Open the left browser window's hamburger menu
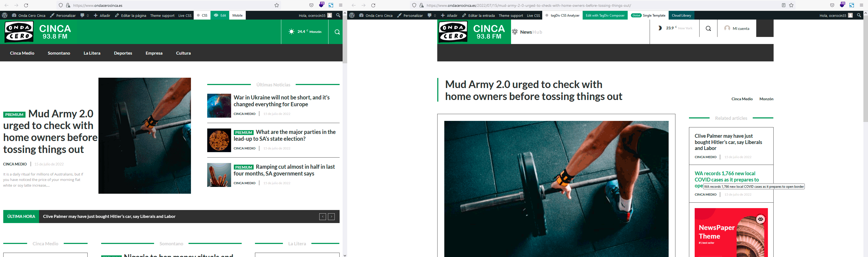868x257 pixels. click(341, 5)
